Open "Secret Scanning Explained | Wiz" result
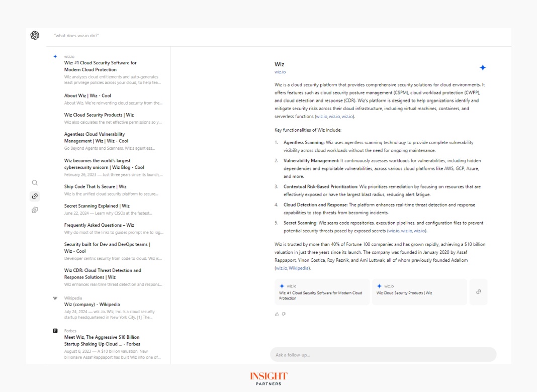The height and width of the screenshot is (392, 537). pos(97,206)
